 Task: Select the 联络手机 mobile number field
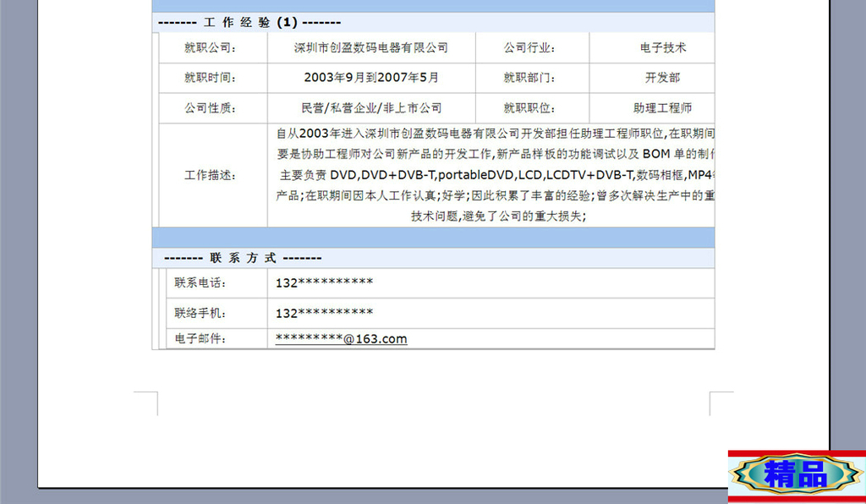[324, 313]
